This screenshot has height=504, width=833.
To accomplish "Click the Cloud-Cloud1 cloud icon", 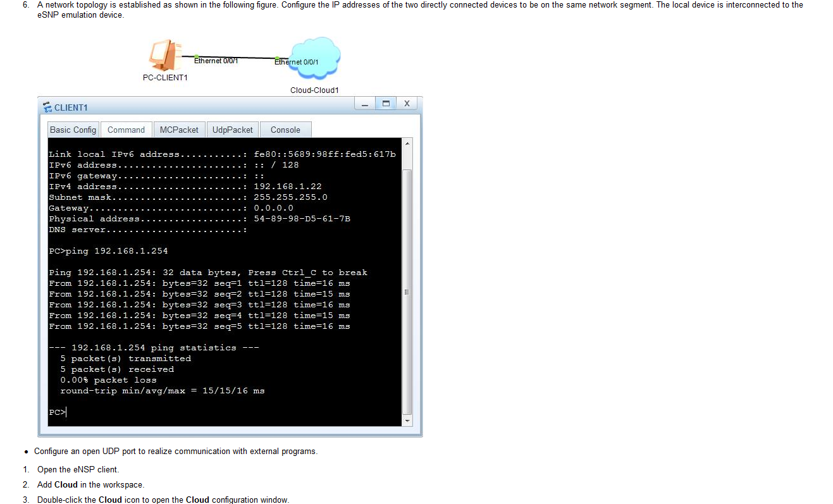I will click(315, 59).
